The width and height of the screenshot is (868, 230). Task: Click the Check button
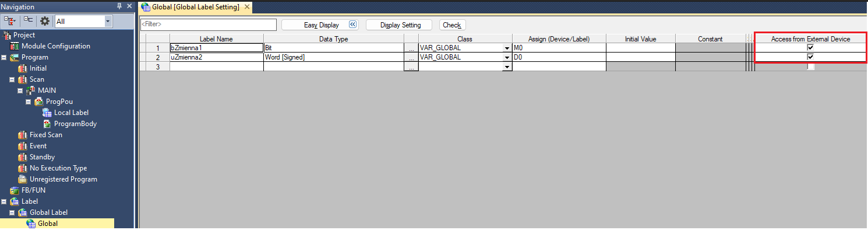451,25
